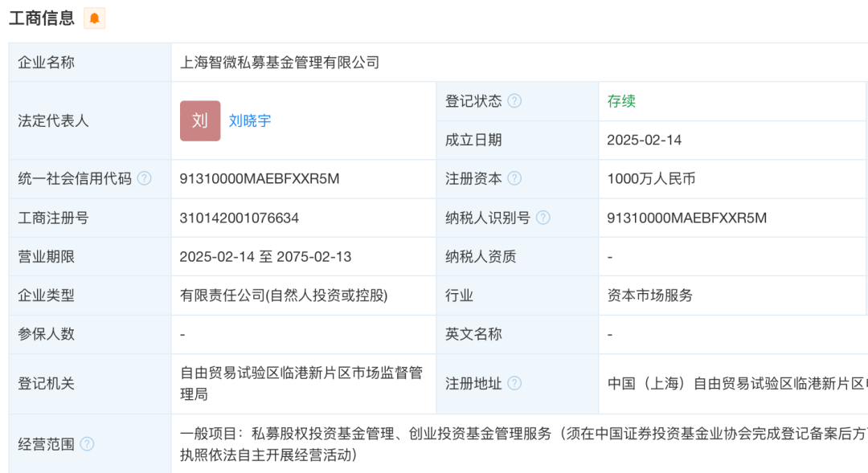Click the 工商注册号 label cell
Viewport: 868px width, 473px height.
pos(90,218)
